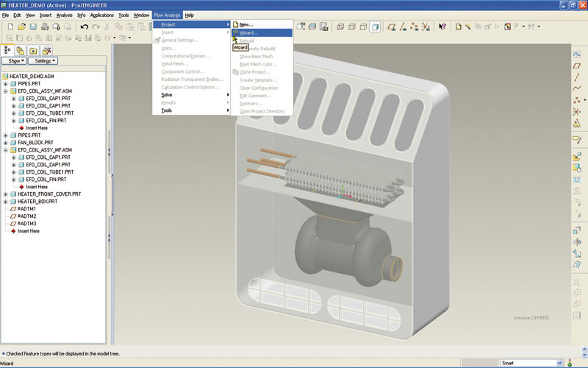The image size is (588, 368).
Task: Toggle coordinate systems display
Action: click(426, 26)
